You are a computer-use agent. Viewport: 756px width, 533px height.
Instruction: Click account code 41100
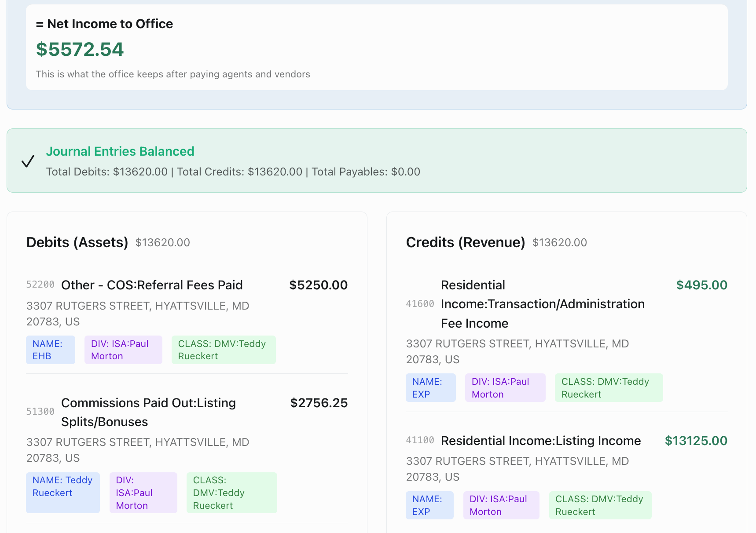tap(419, 440)
